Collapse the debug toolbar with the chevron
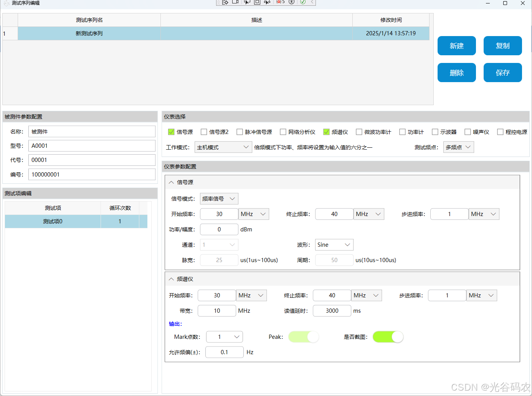 coord(312,2)
